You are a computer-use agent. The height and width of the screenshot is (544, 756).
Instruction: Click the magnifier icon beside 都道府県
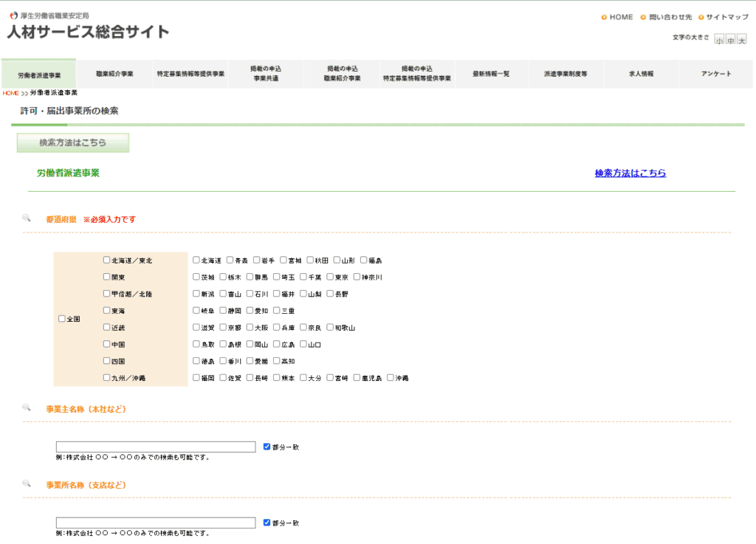point(27,218)
